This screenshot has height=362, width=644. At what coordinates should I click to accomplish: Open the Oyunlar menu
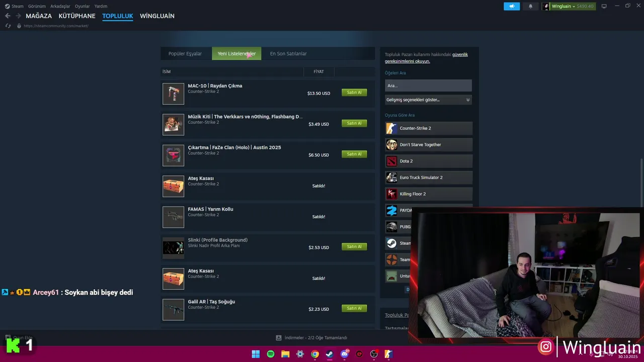coord(82,6)
